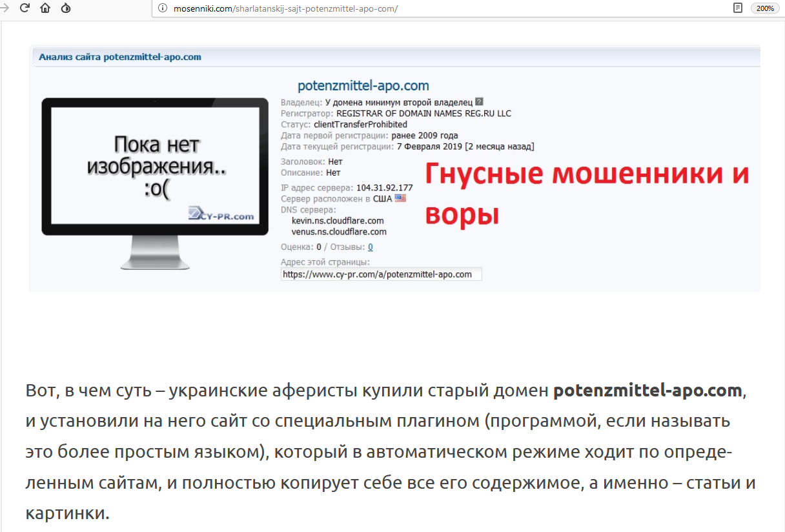This screenshot has width=785, height=532.
Task: Click the potenzmittel-apo.com blue heading
Action: (x=363, y=86)
